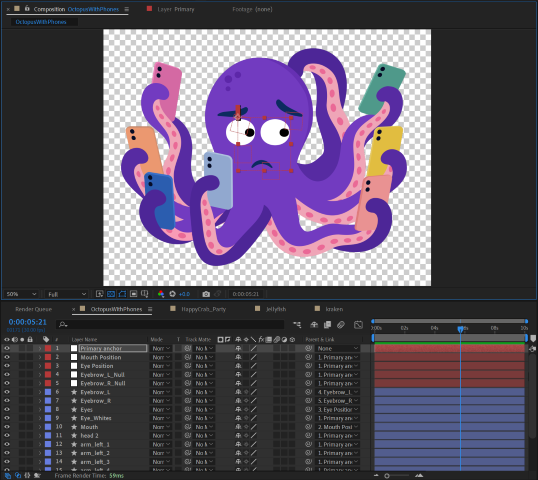Hide the Mouth layer
The image size is (538, 480).
coord(7,427)
